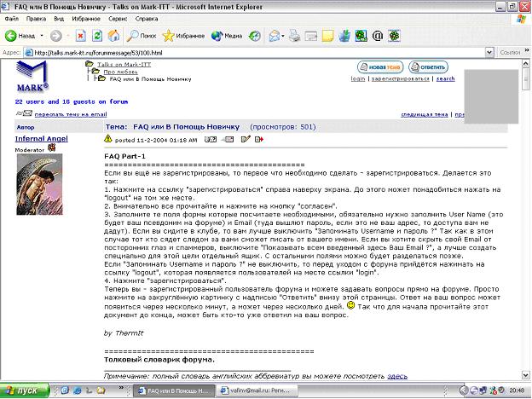
Task: Click the search link
Action: pos(446,78)
